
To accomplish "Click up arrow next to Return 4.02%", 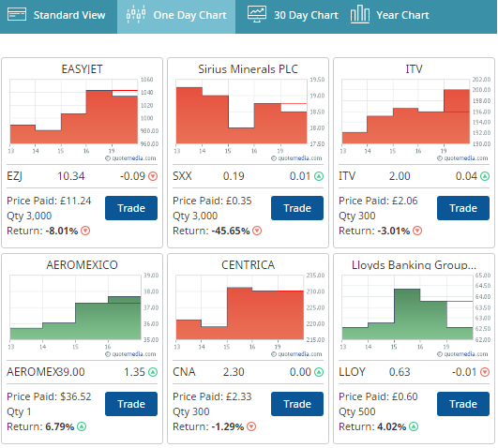I will tap(414, 426).
